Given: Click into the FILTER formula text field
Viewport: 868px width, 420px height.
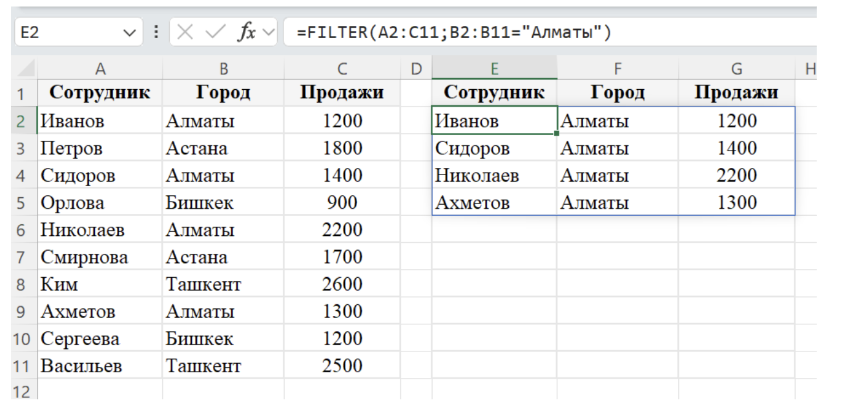Looking at the screenshot, I should tap(550, 32).
